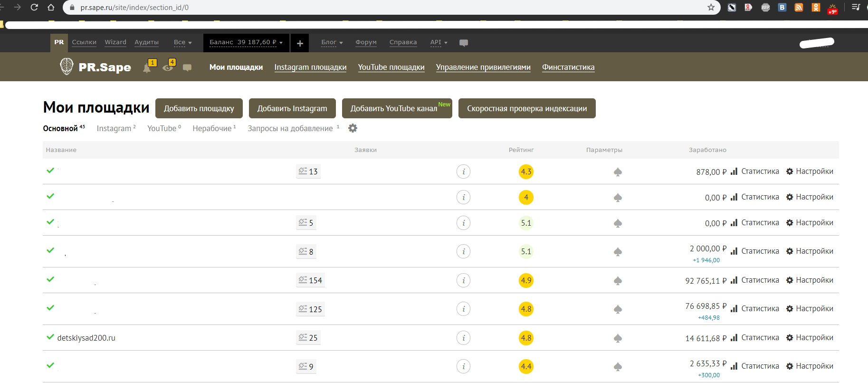Viewport: 868px width, 391px height.
Task: Click the parameters spade icon in the 2 000,00 ₽ row
Action: coord(618,252)
